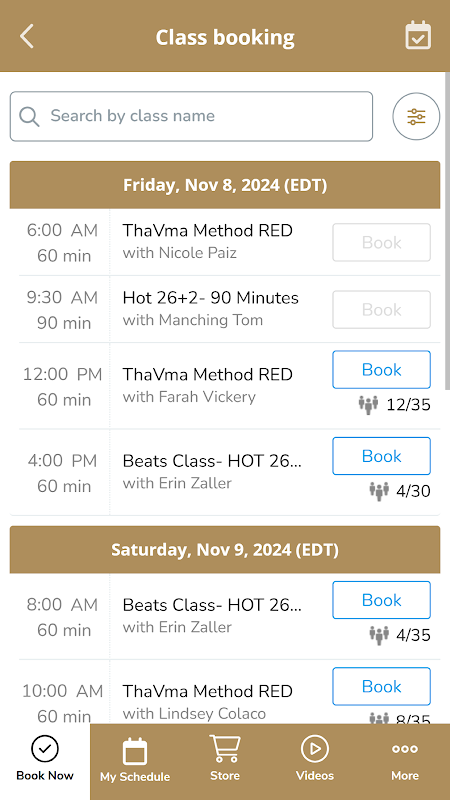
Task: Open the Store cart tab
Action: 225,758
